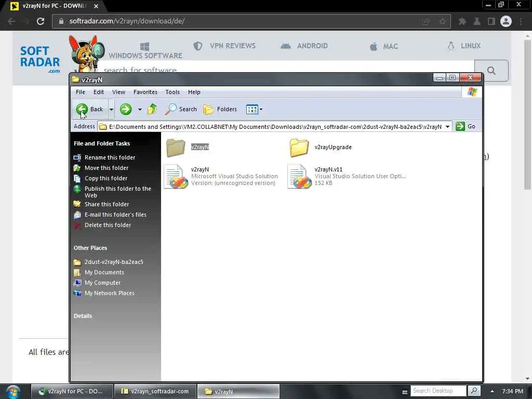Open the Tools menu

point(172,92)
